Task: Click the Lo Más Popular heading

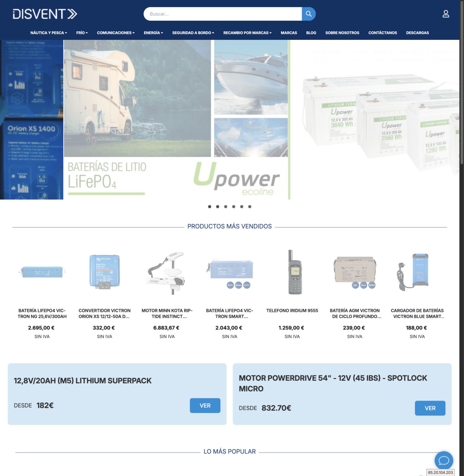Action: [x=230, y=452]
